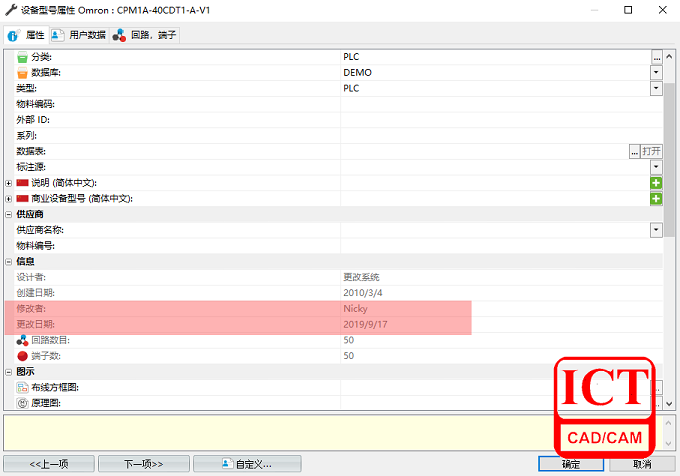Add translation with green plus for 说明
The width and height of the screenshot is (680, 476).
point(656,183)
